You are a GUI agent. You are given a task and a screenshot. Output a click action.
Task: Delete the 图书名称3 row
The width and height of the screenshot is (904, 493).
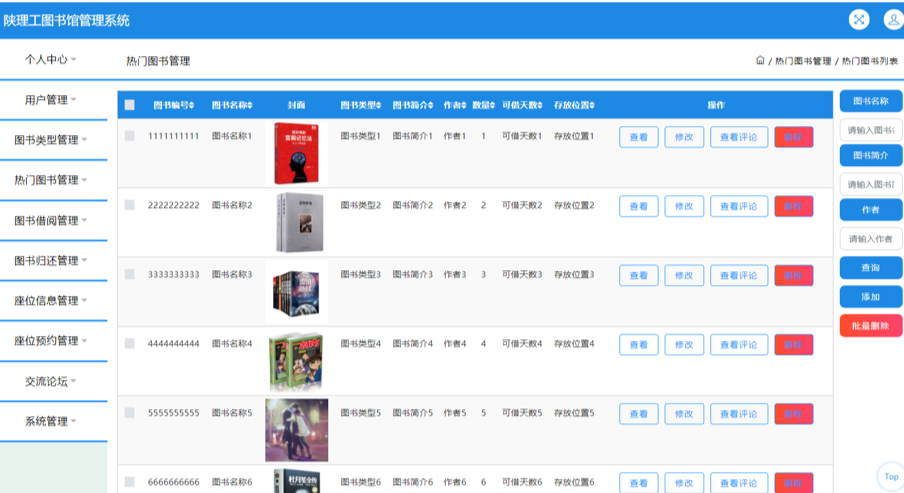793,276
